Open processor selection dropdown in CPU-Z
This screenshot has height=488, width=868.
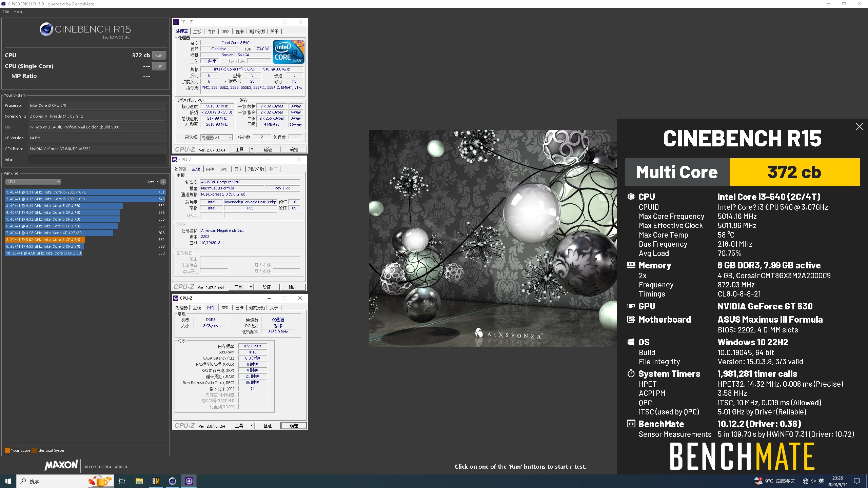point(217,137)
